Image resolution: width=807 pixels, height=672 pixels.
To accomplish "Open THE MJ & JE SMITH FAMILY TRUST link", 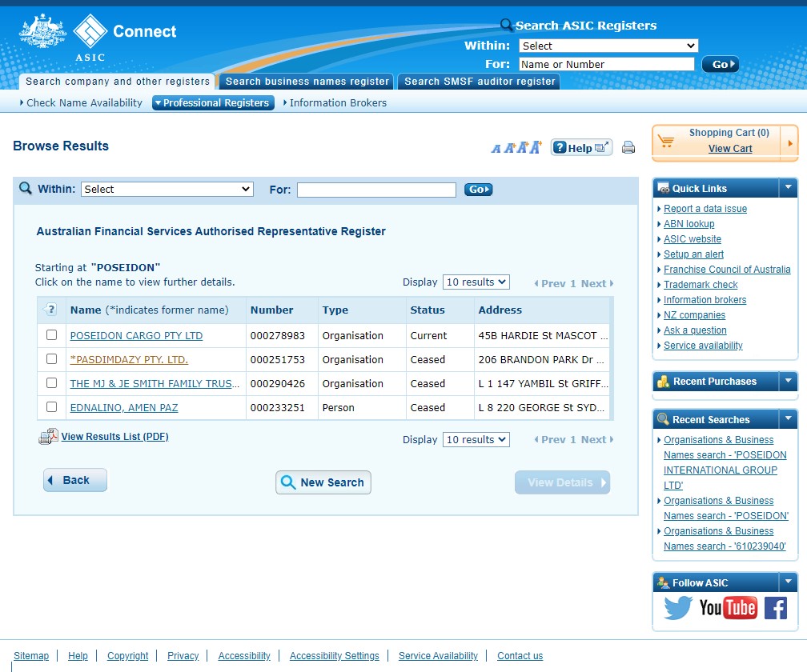I will tap(155, 383).
